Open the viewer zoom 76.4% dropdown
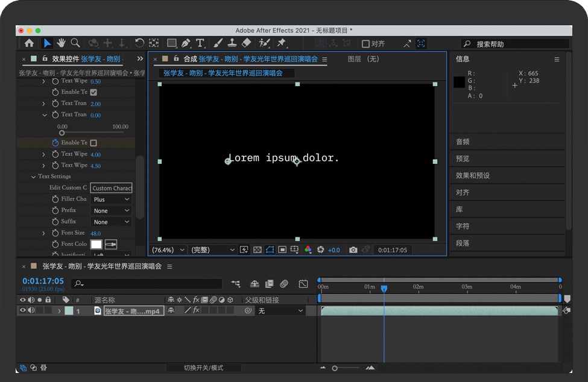The height and width of the screenshot is (382, 588). [x=166, y=250]
